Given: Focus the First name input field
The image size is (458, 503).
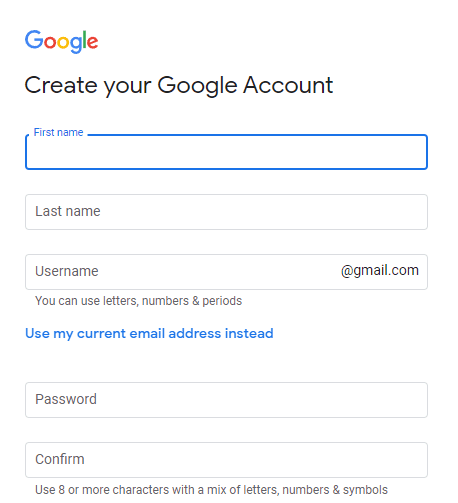Looking at the screenshot, I should coord(226,152).
